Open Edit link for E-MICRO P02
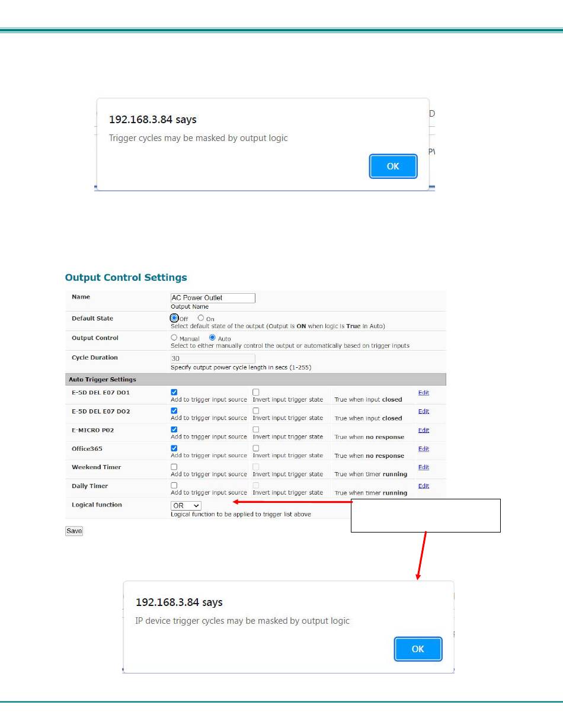563x728 pixels. tap(424, 430)
